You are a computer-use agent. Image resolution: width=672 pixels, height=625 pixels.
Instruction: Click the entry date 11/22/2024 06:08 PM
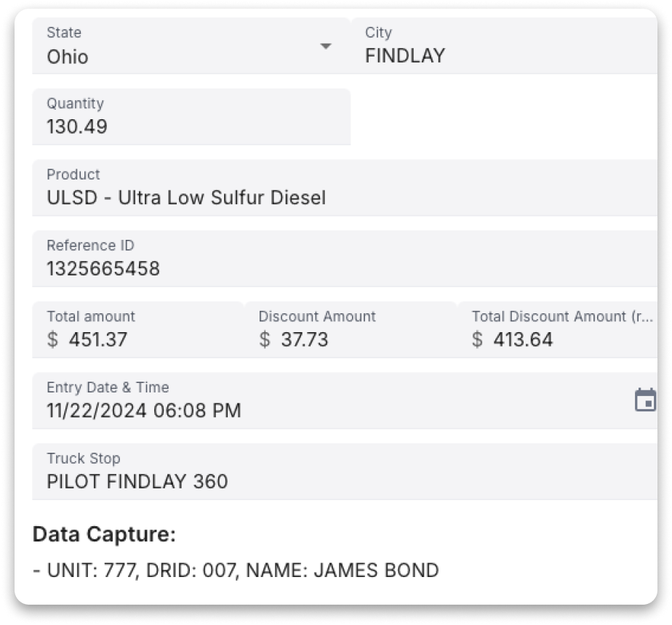pos(144,411)
